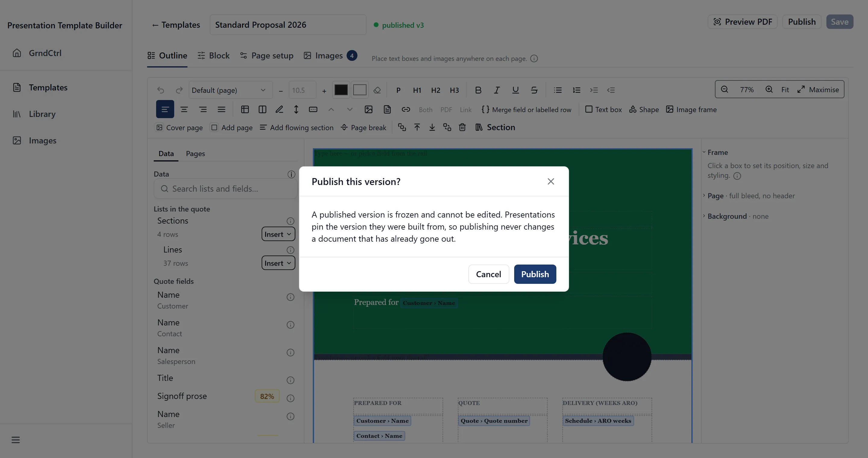Click the line spacing vertical arrows icon
Image resolution: width=868 pixels, height=458 pixels.
(296, 109)
